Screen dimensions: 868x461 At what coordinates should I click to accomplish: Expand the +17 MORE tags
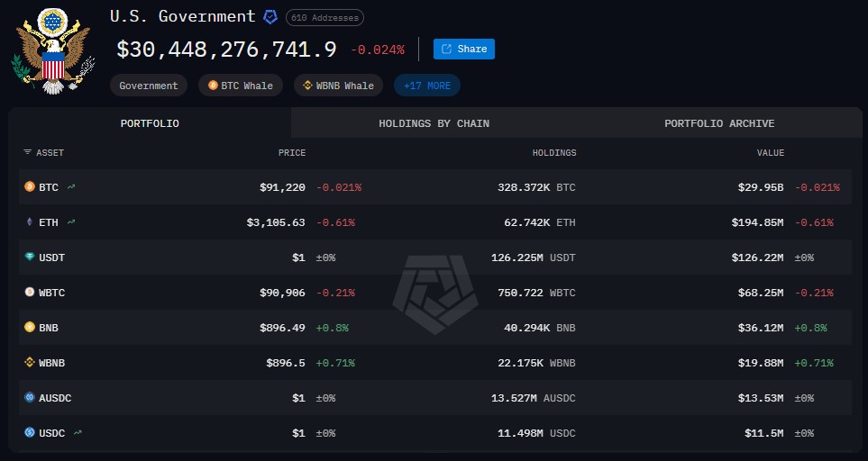(427, 86)
